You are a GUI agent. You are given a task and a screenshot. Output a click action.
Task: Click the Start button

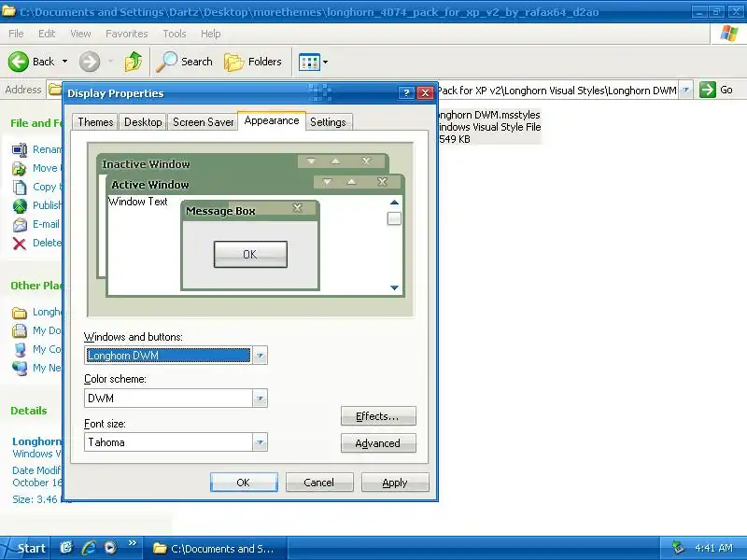tap(25, 548)
